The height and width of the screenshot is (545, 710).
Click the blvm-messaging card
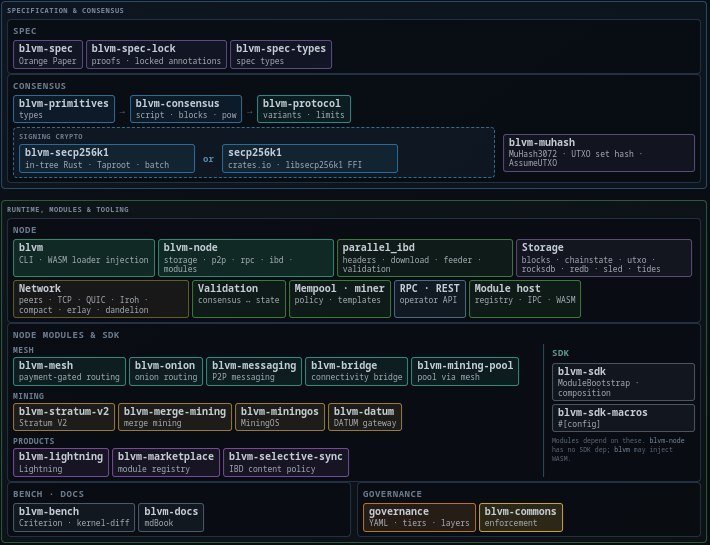tap(254, 372)
